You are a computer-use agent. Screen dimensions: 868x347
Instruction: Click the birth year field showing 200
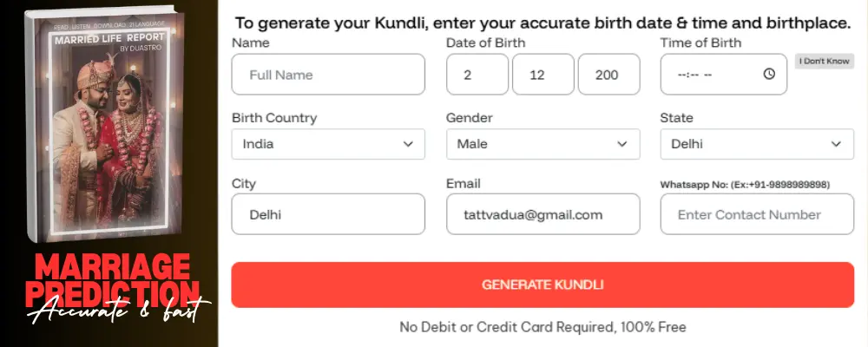(608, 75)
